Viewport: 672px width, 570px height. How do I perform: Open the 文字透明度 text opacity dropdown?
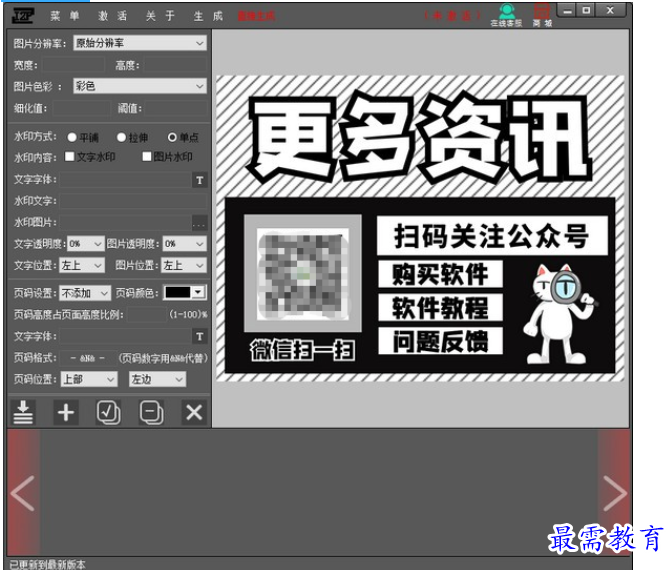86,244
